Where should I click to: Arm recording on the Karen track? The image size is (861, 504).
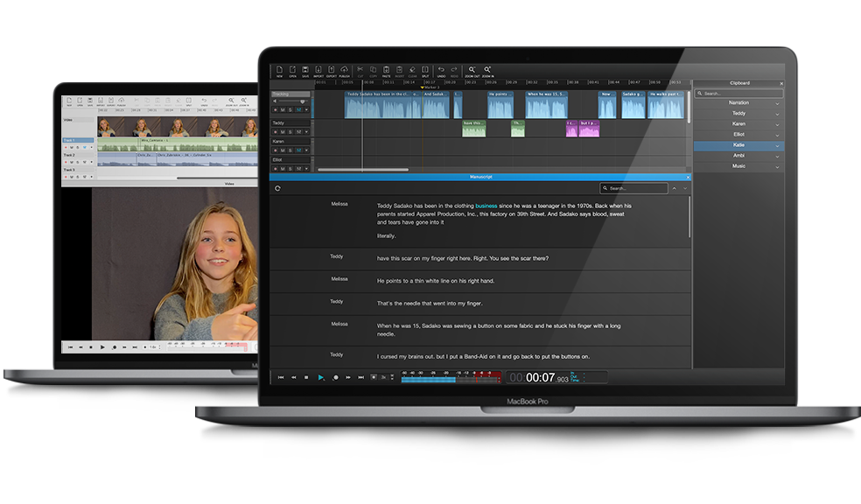pyautogui.click(x=275, y=150)
